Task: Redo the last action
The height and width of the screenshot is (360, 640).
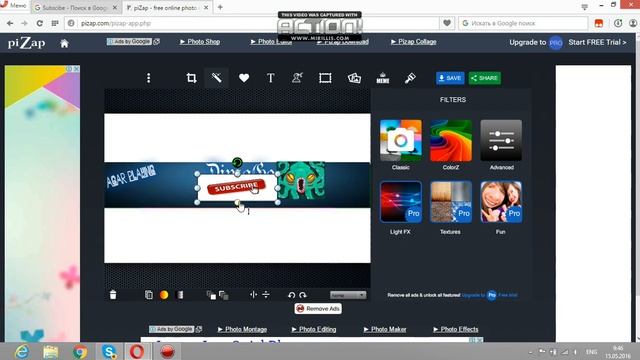Action: [x=302, y=295]
